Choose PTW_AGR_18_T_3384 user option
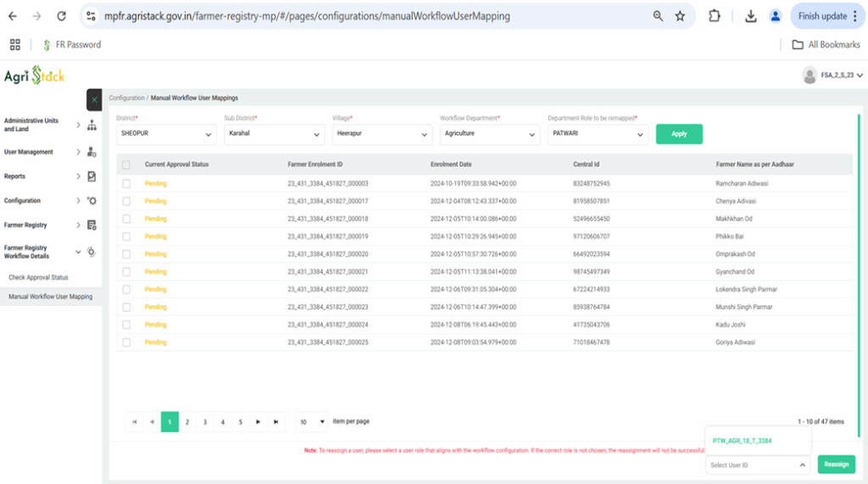The width and height of the screenshot is (868, 484). (x=742, y=441)
